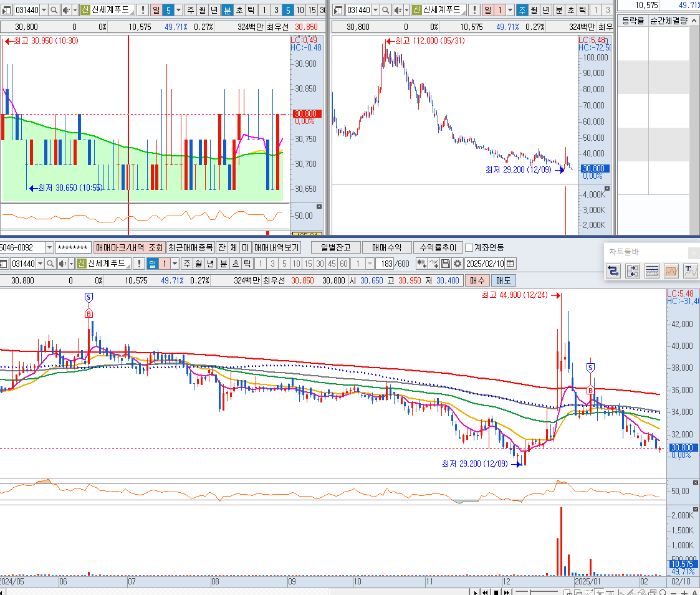Click the second icon in the 차트툴바 panel
Image resolution: width=700 pixels, height=595 pixels.
tap(633, 270)
